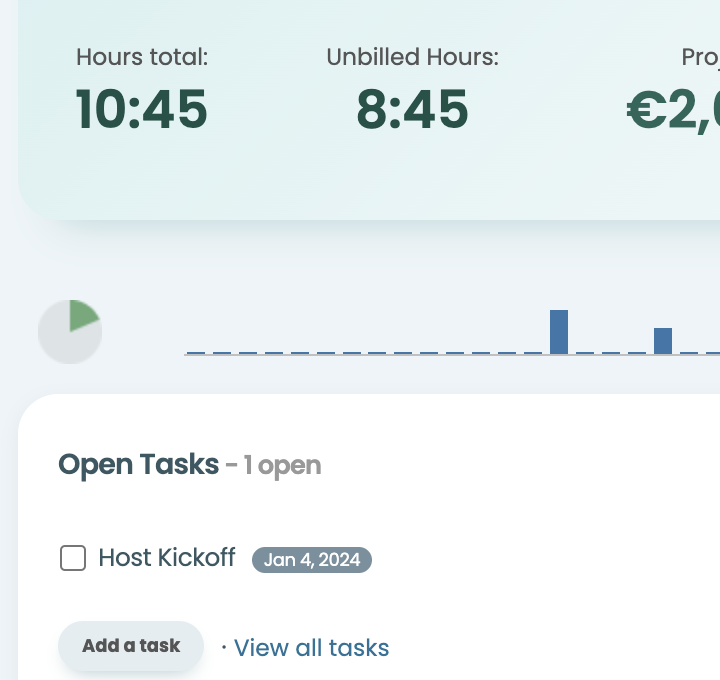Check the Host Kickoff task checkbox
Image resolution: width=720 pixels, height=680 pixels.
[x=73, y=558]
